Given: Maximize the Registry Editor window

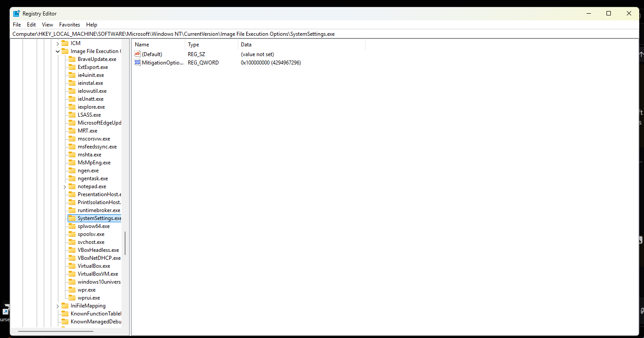Looking at the screenshot, I should click(x=609, y=13).
